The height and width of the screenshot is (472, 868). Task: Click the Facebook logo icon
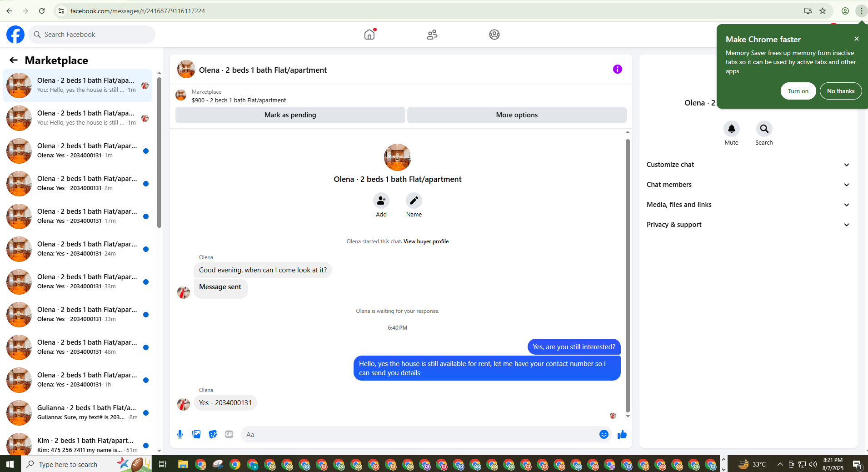[x=15, y=35]
